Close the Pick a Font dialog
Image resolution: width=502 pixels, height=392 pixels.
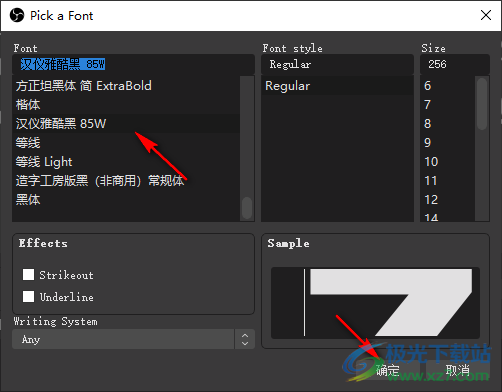point(486,15)
